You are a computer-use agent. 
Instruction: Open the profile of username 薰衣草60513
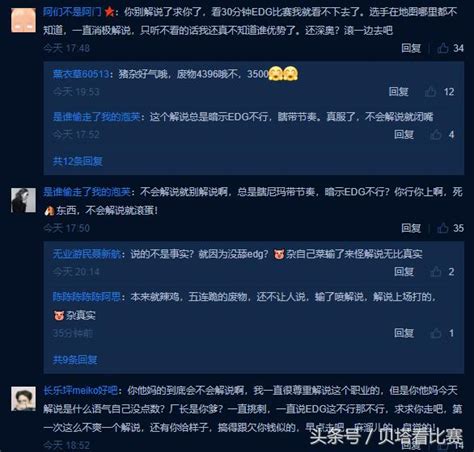pos(81,74)
